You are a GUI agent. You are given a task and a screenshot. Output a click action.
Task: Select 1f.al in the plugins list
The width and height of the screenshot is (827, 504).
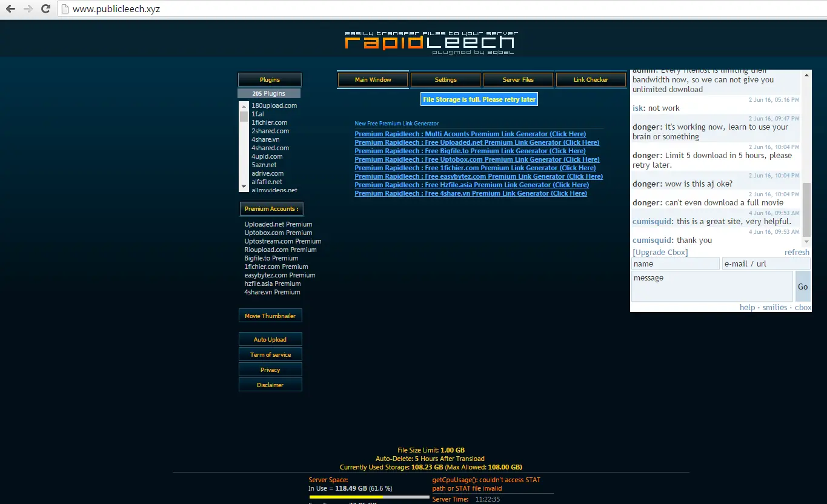click(257, 114)
